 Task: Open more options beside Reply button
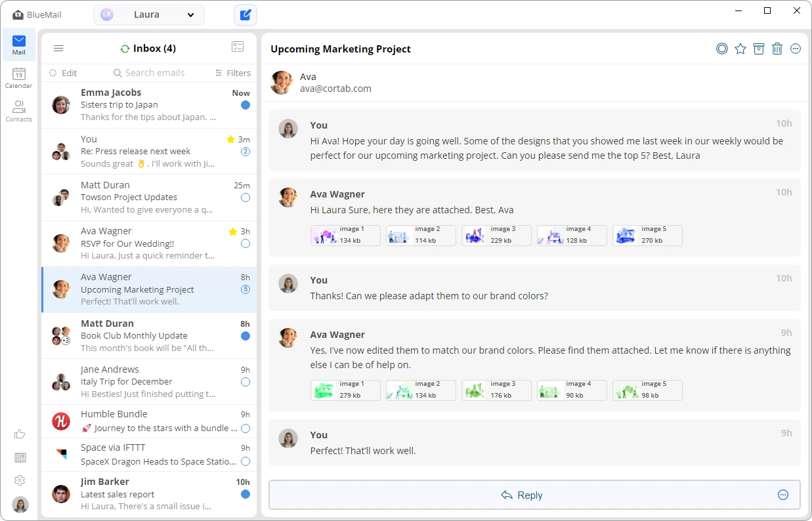click(x=782, y=495)
